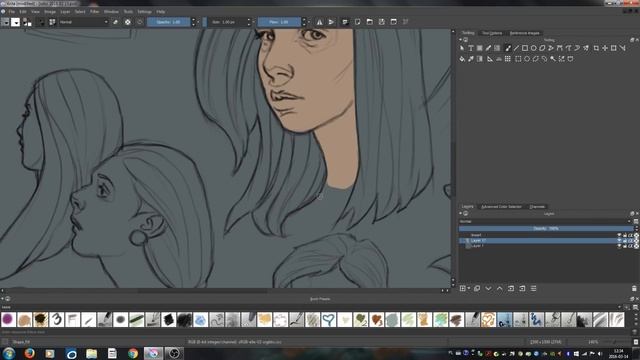Open the Windows Start button

tap(9, 353)
